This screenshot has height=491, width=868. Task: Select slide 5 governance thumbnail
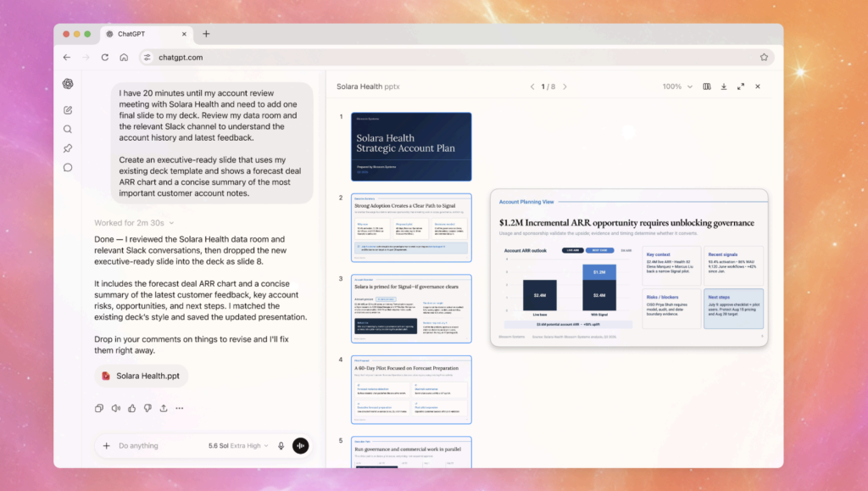[411, 452]
